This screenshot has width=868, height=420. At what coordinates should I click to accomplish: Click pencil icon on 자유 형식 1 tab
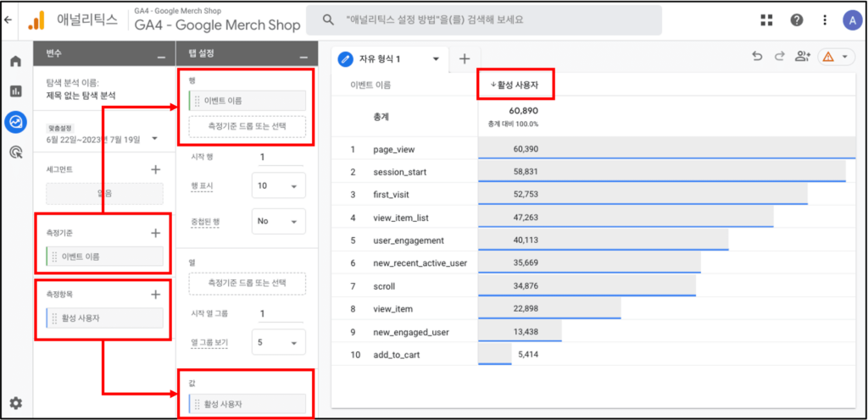[346, 58]
